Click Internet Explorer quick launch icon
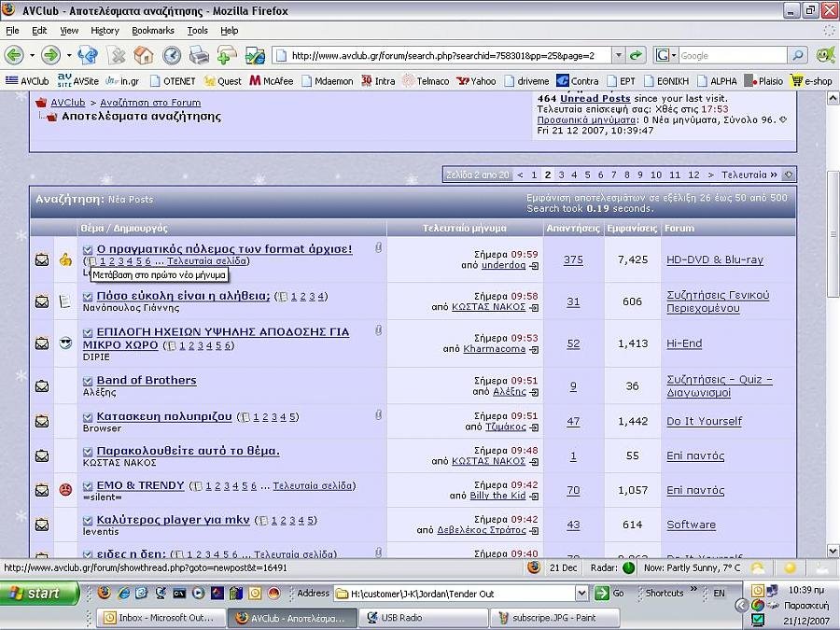Image resolution: width=840 pixels, height=630 pixels. pyautogui.click(x=124, y=593)
